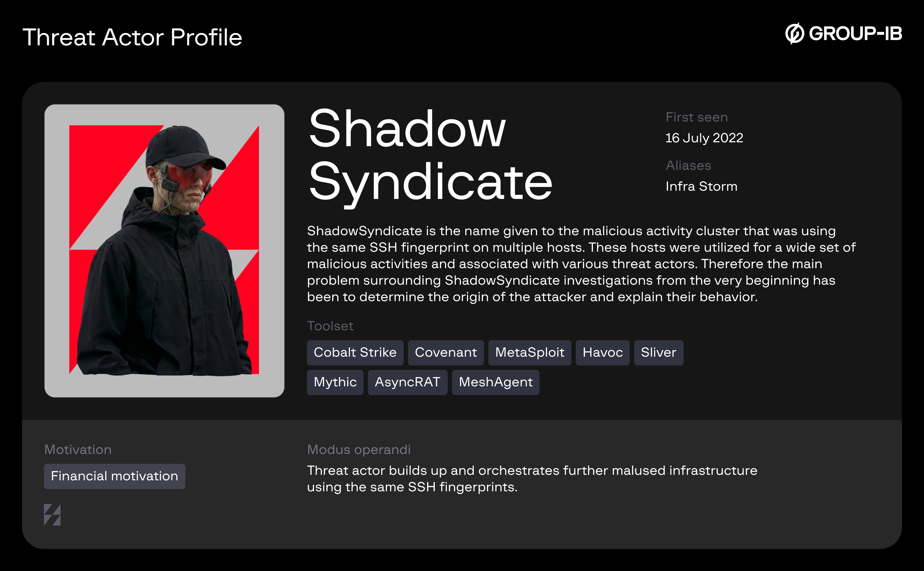The width and height of the screenshot is (924, 571).
Task: Select the Covenant tool tag
Action: (x=446, y=352)
